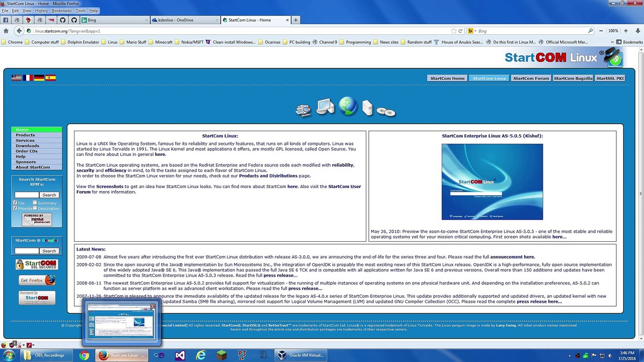Reload the current page

click(460, 31)
